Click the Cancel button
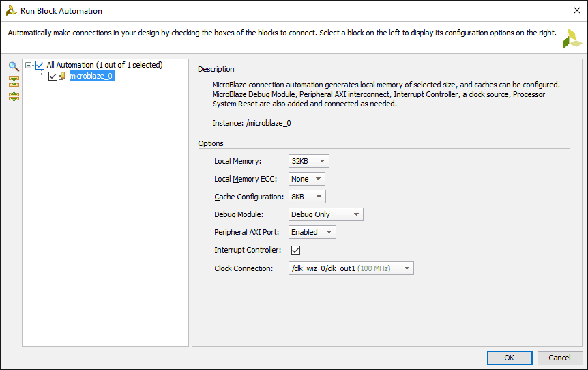This screenshot has height=370, width=588. point(559,358)
